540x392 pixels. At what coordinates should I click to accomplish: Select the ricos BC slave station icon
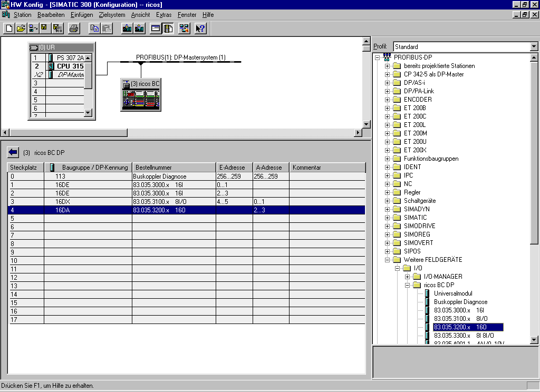coord(141,95)
